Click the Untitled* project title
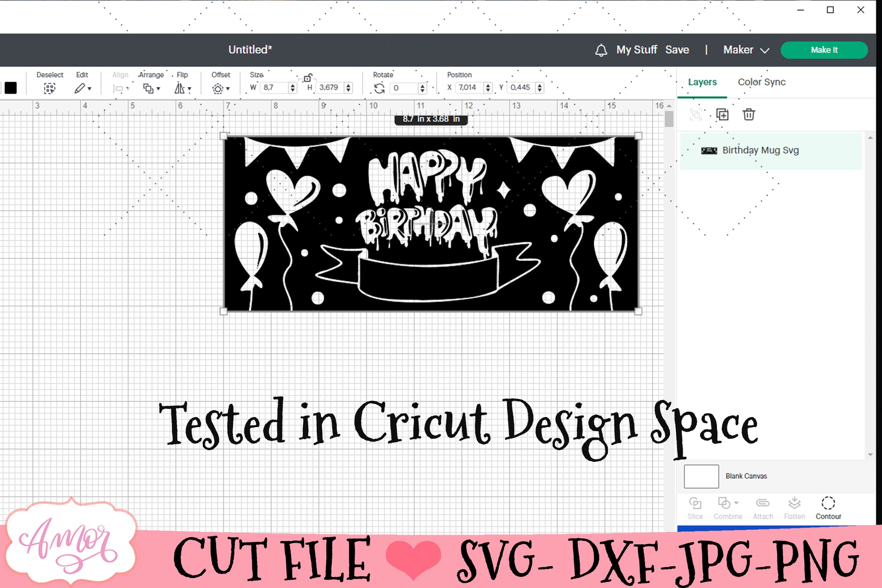This screenshot has width=882, height=588. click(250, 50)
